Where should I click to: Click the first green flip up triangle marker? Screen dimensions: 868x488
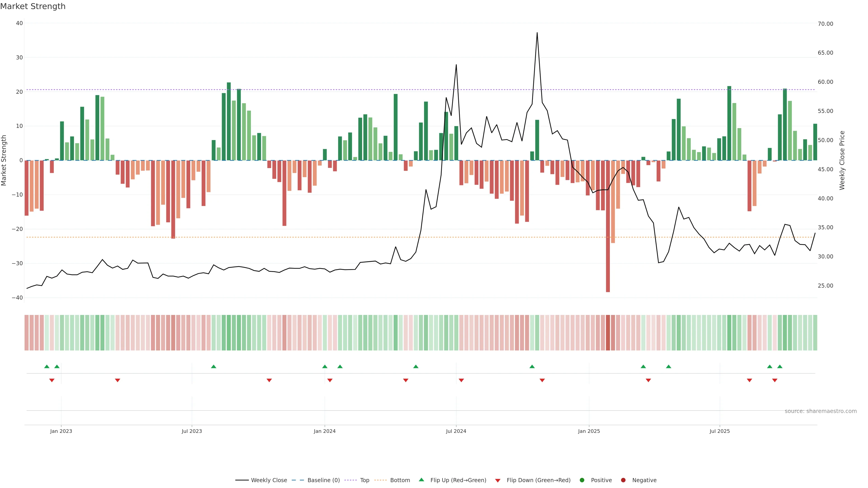coord(47,366)
